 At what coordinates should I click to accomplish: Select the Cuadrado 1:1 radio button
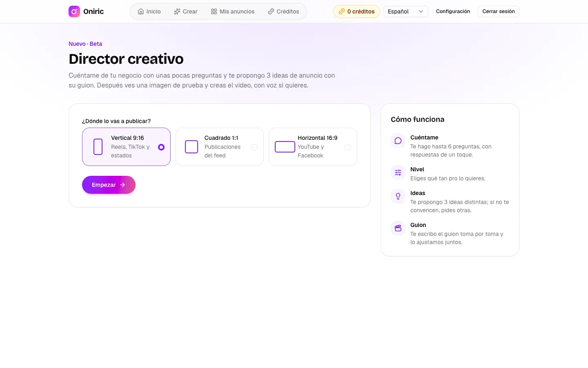[254, 147]
